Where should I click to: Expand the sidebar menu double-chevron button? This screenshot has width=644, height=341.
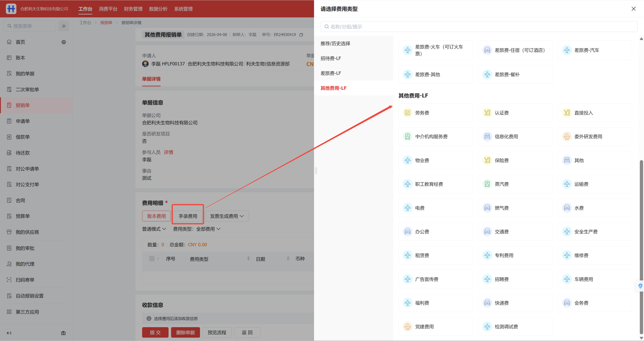pyautogui.click(x=64, y=26)
